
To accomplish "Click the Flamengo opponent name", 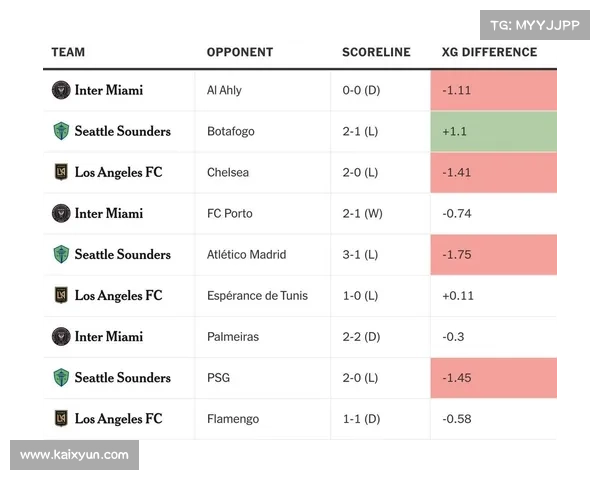I will pos(232,418).
